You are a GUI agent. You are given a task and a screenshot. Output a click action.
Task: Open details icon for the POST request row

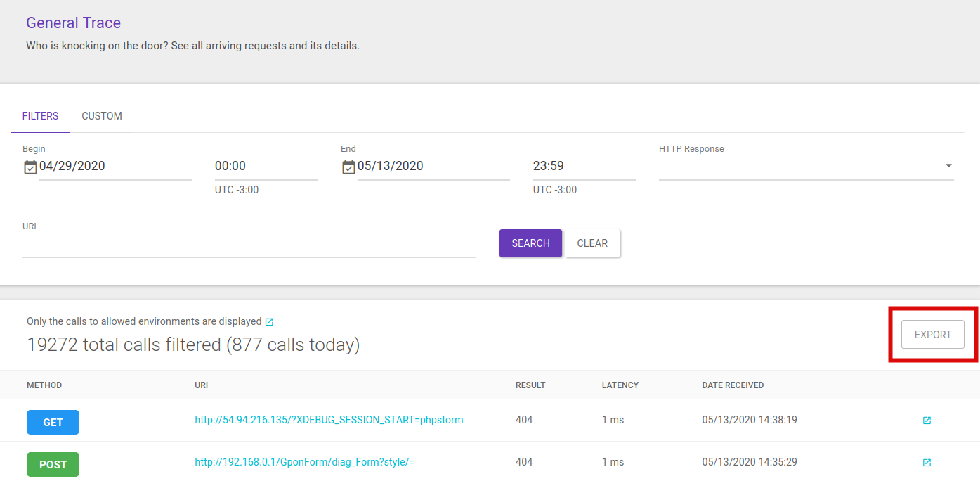pyautogui.click(x=927, y=463)
